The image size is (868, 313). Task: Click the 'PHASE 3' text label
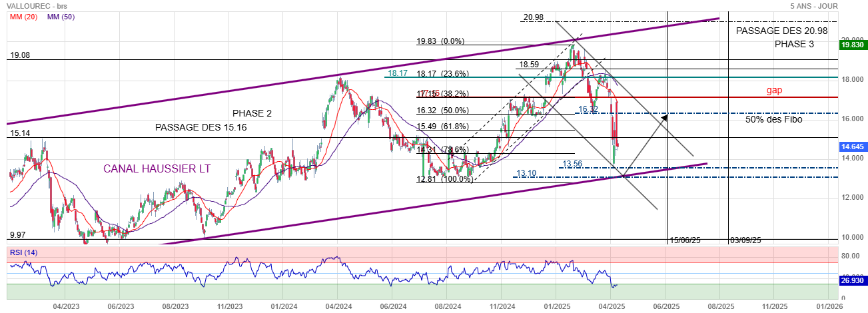(x=794, y=44)
